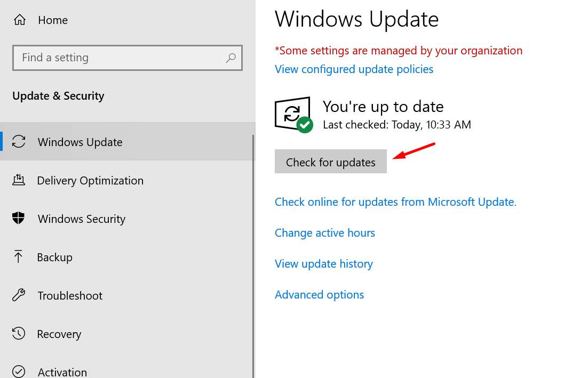The image size is (588, 378).
Task: Click the sidebar vertical scrollbar
Action: [253, 256]
